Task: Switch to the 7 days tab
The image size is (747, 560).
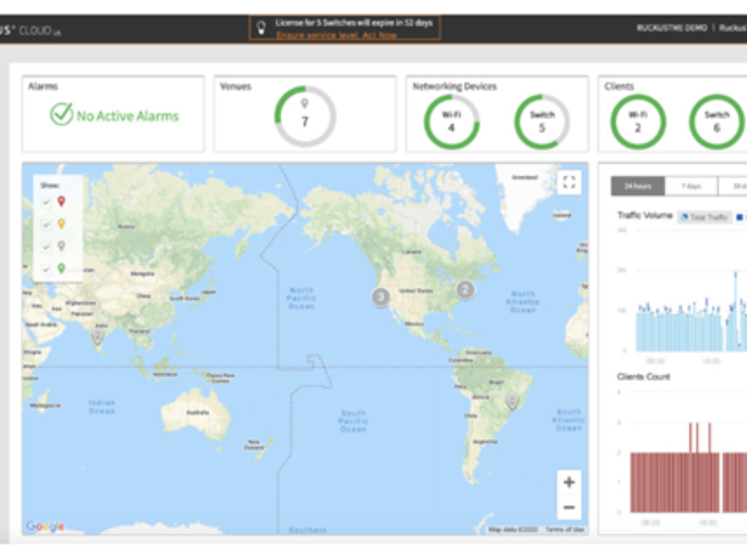Action: click(691, 186)
